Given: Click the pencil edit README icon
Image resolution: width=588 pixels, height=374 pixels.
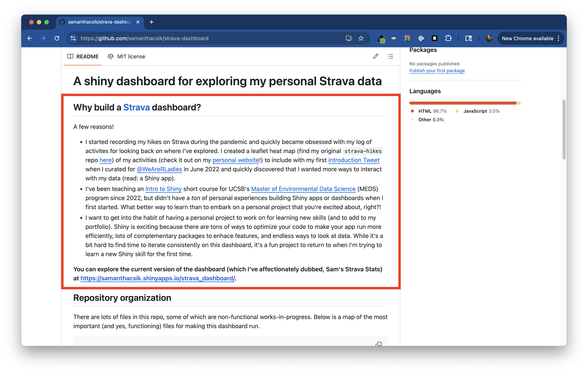Looking at the screenshot, I should point(376,56).
